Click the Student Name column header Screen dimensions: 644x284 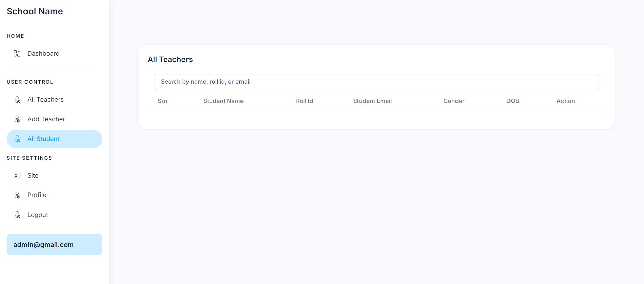click(x=223, y=101)
